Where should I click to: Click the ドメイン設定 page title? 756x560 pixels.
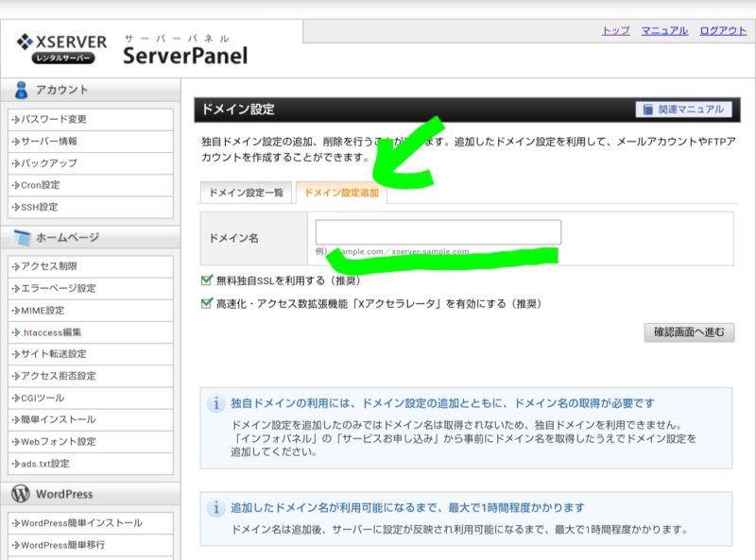[238, 110]
